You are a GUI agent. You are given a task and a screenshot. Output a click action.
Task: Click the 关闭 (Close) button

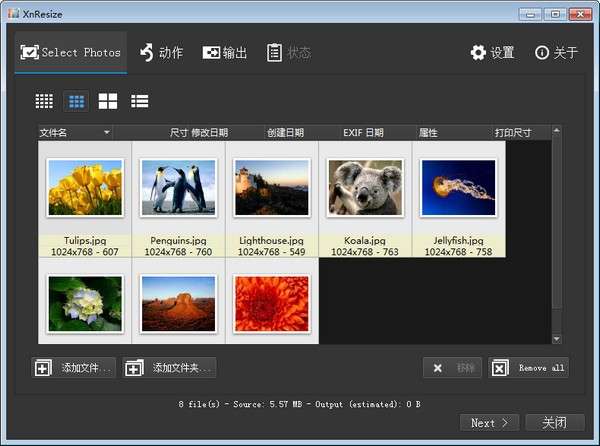click(554, 422)
